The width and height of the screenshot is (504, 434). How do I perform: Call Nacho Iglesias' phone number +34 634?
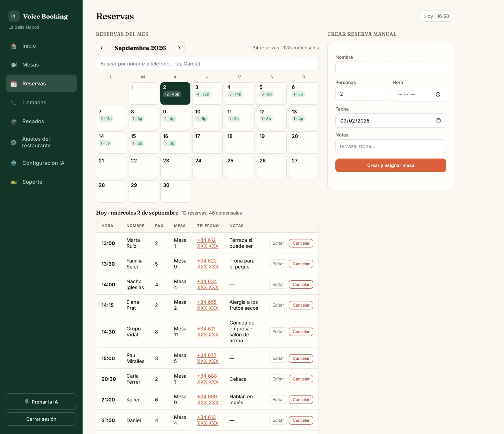tap(208, 285)
